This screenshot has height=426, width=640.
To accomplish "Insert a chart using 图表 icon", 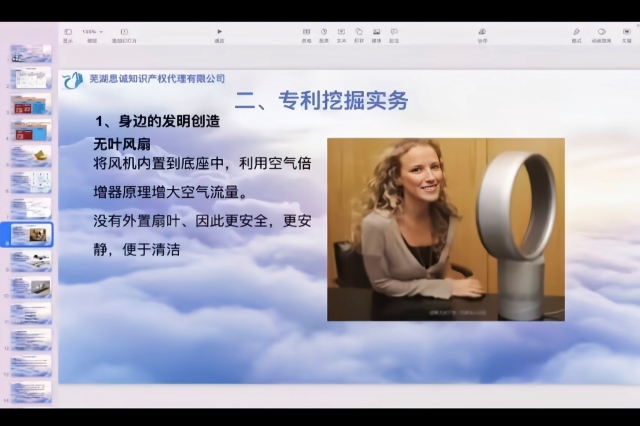I will (x=325, y=34).
